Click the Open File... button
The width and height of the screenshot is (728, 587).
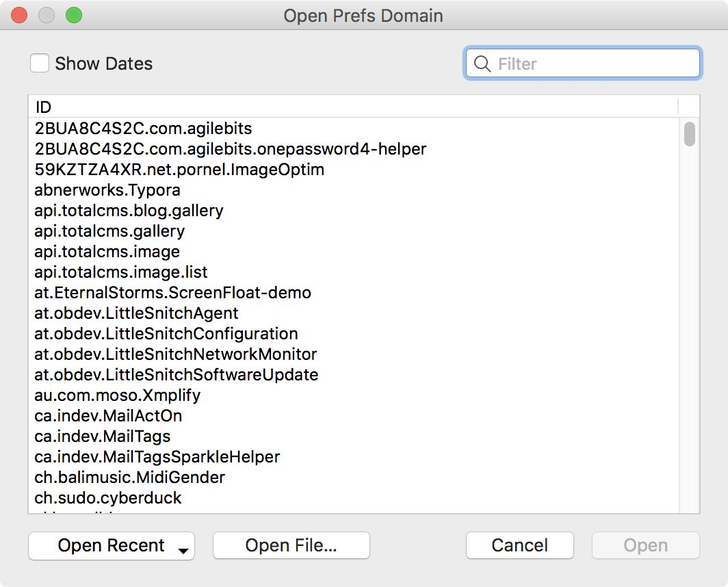click(x=291, y=545)
